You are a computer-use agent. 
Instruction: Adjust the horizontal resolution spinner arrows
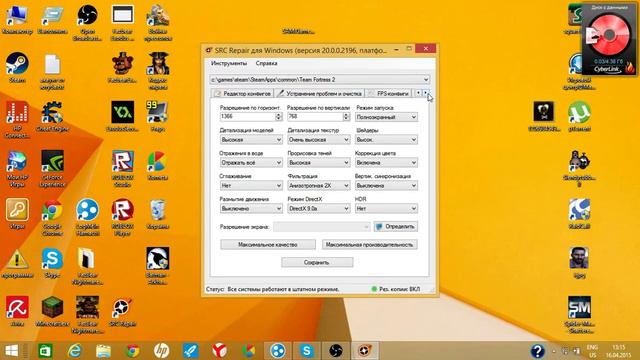tap(279, 117)
